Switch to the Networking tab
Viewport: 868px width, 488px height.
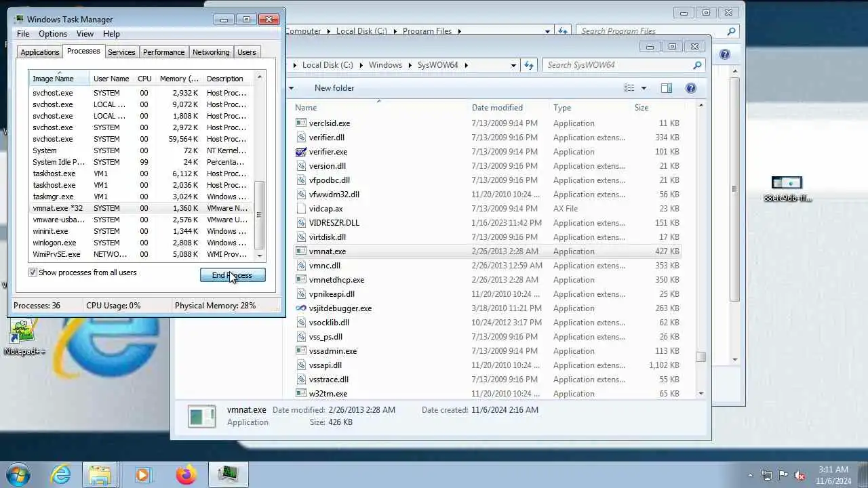click(211, 52)
